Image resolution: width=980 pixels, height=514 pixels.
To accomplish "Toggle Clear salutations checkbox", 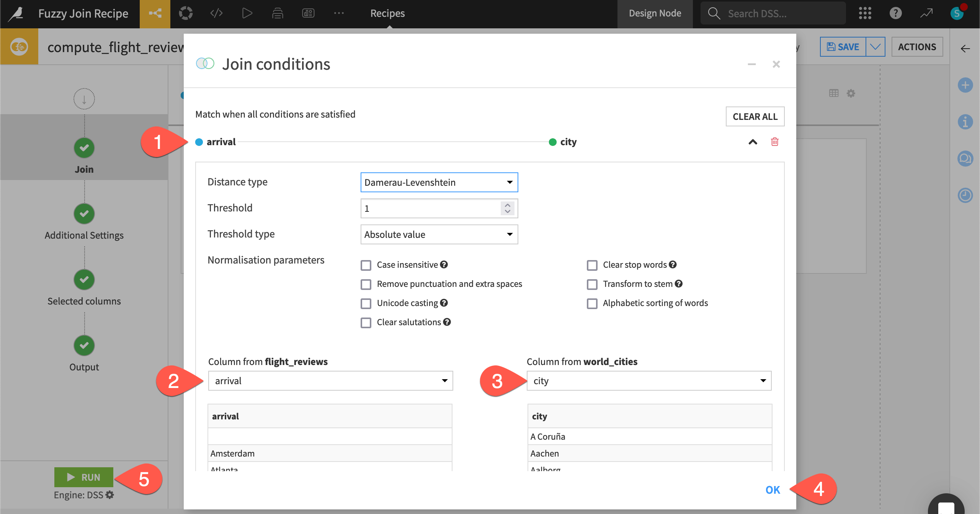I will 366,322.
